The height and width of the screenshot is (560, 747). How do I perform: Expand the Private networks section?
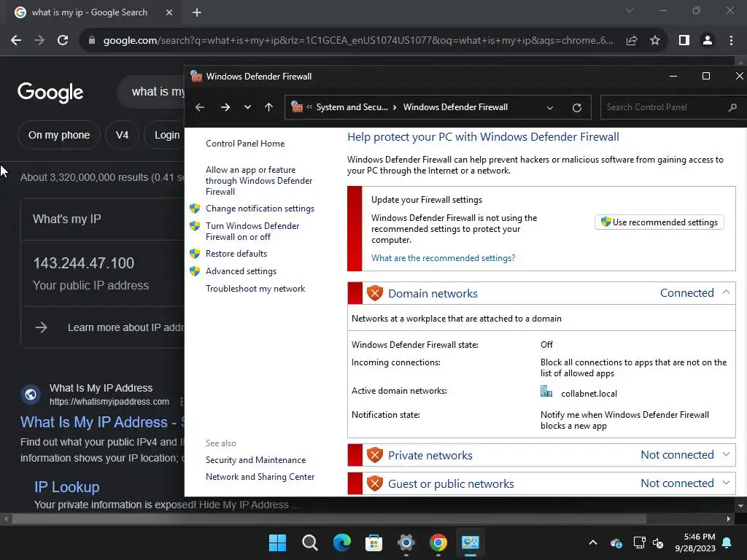point(726,454)
